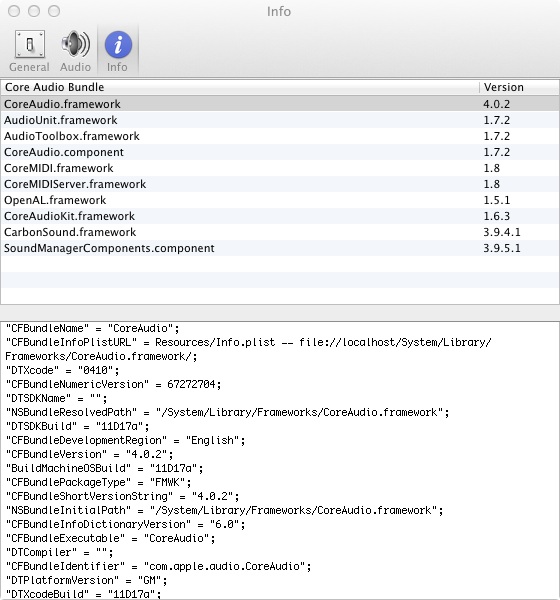560x600 pixels.
Task: Click version 1.5.1 for OpenAL
Action: click(496, 200)
